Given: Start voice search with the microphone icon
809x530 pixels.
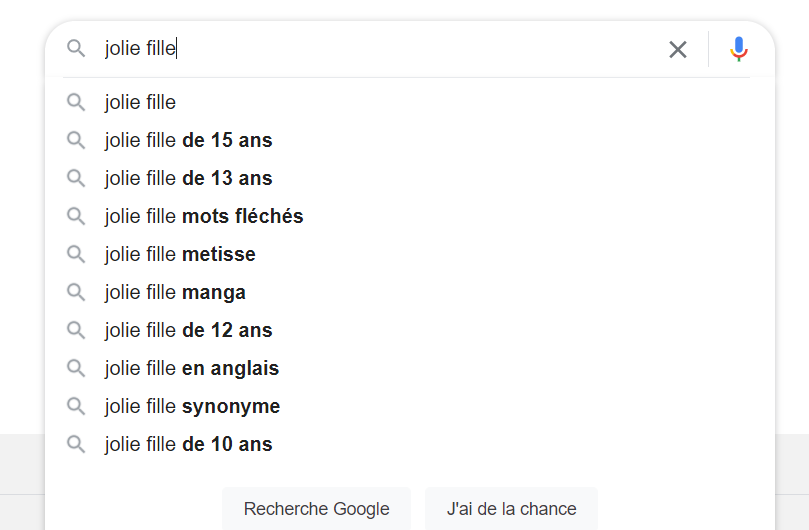Looking at the screenshot, I should 738,49.
